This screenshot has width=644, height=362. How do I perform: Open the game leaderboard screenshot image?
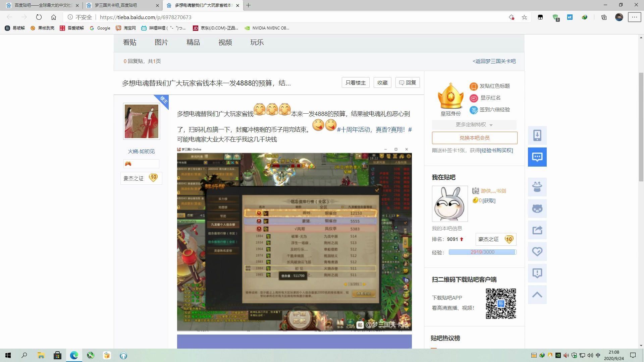pyautogui.click(x=294, y=239)
